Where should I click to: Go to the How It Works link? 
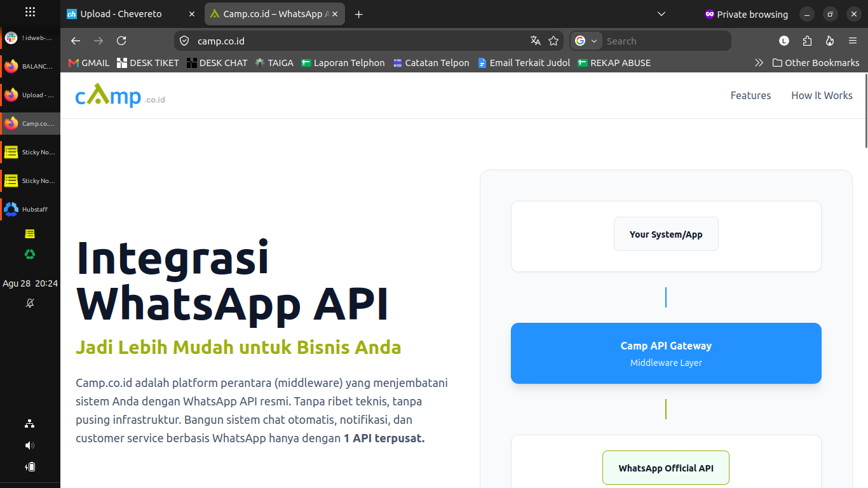[822, 95]
